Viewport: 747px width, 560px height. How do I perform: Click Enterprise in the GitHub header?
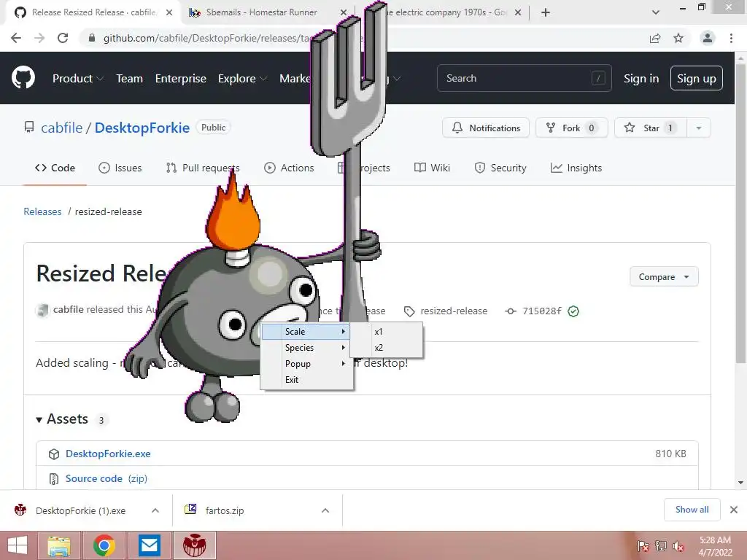tap(181, 79)
